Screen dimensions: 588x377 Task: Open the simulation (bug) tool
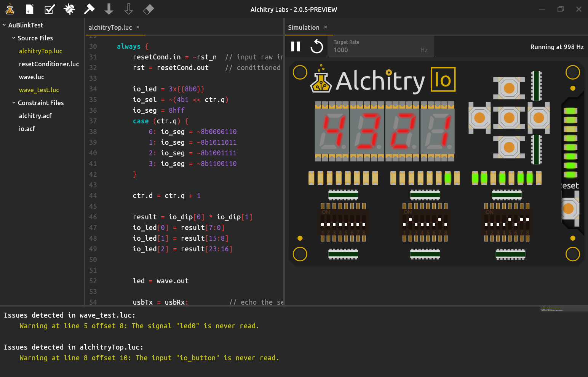[x=69, y=9]
